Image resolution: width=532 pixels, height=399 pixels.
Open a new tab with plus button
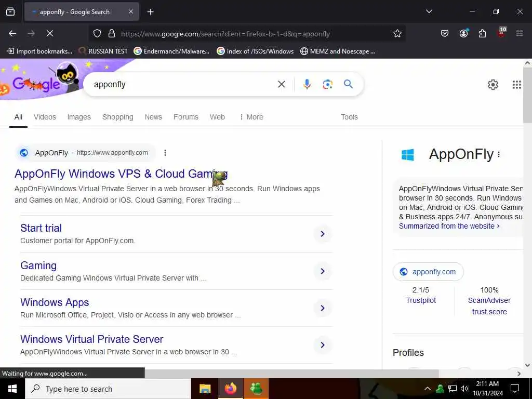(150, 12)
